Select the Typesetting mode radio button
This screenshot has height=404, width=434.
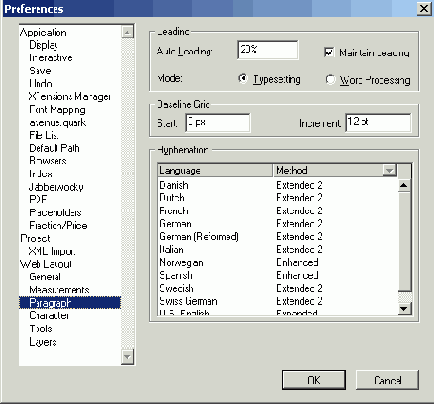tap(243, 79)
